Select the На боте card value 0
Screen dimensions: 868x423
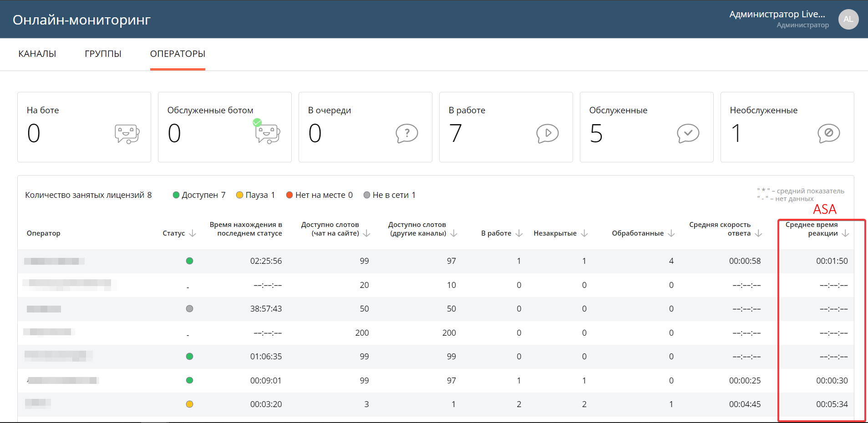point(34,133)
